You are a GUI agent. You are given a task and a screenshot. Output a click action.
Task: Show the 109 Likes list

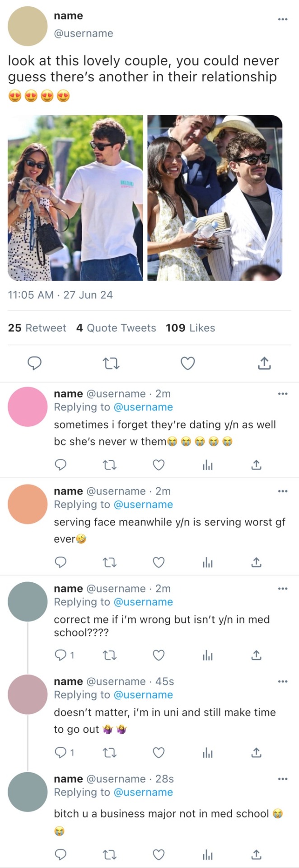click(190, 328)
